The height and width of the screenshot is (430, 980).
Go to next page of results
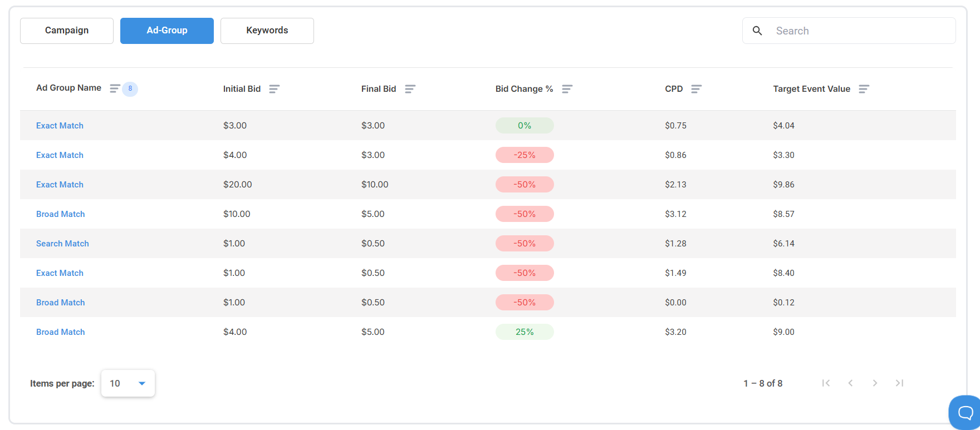(x=875, y=383)
